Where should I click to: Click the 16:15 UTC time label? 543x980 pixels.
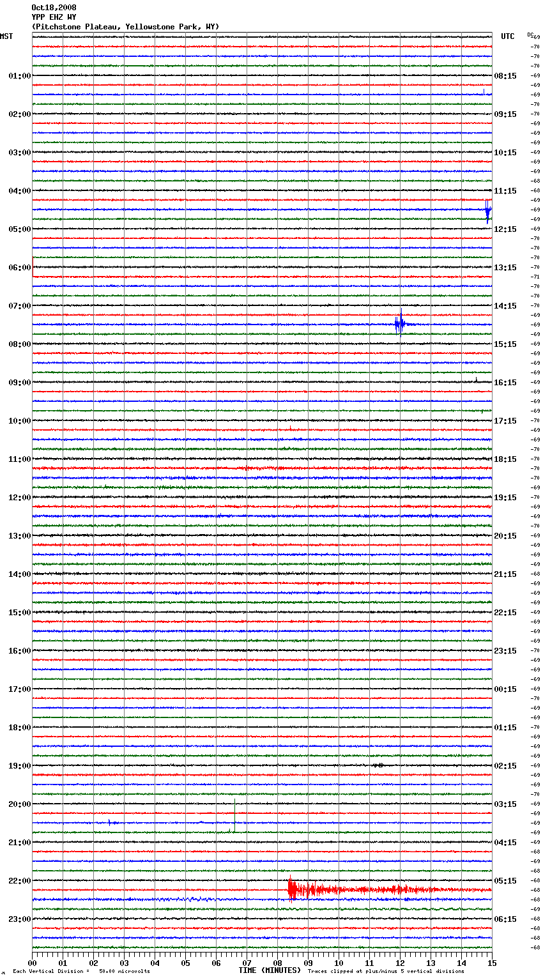tap(505, 383)
